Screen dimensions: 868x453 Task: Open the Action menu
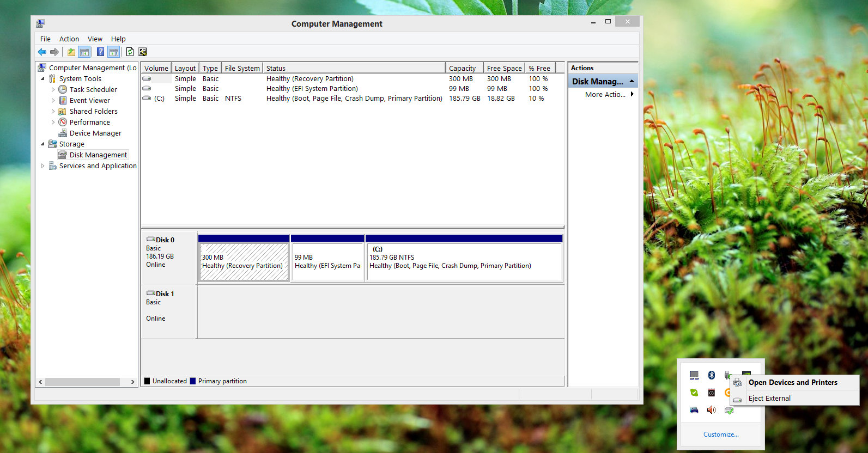click(69, 39)
